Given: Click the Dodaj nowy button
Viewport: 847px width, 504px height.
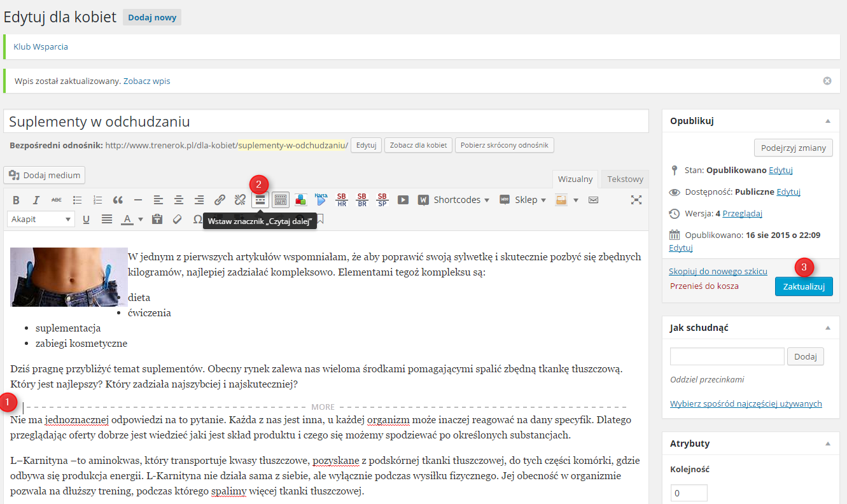Looking at the screenshot, I should click(152, 17).
